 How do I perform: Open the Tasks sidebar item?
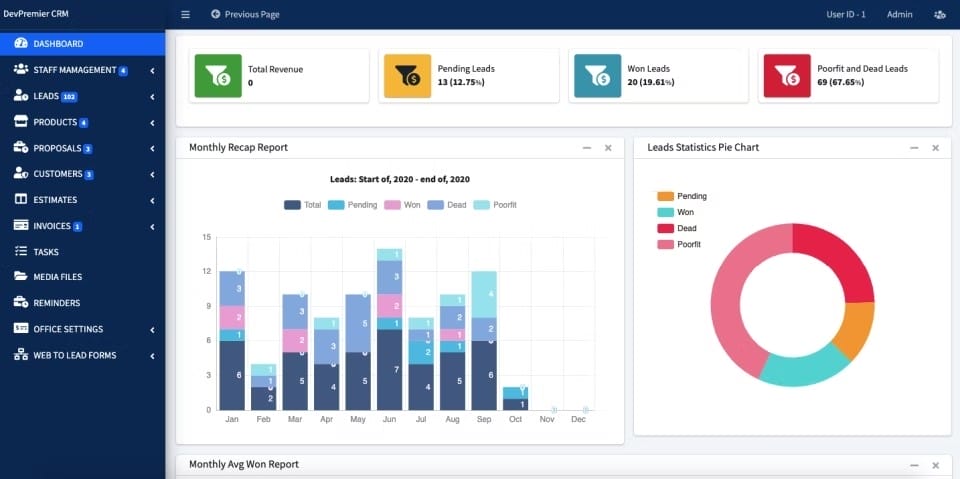pyautogui.click(x=46, y=252)
